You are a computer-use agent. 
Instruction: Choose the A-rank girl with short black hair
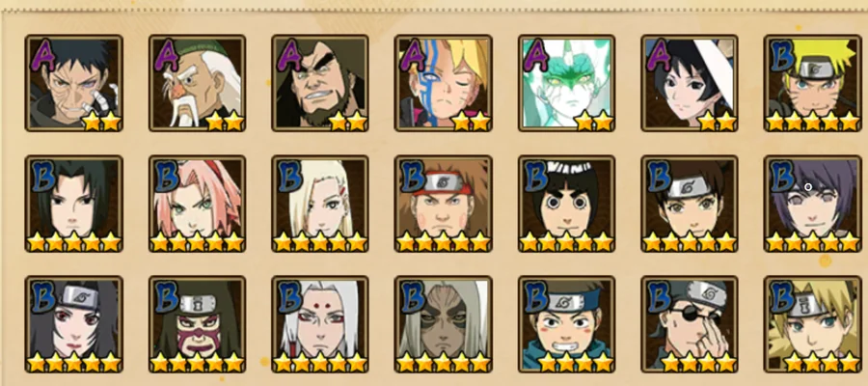tap(690, 83)
